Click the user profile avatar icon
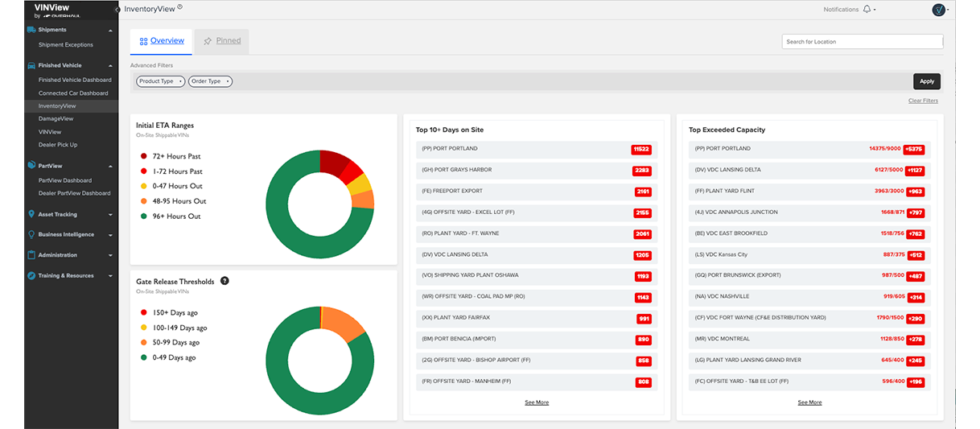The width and height of the screenshot is (980, 429). (x=938, y=10)
